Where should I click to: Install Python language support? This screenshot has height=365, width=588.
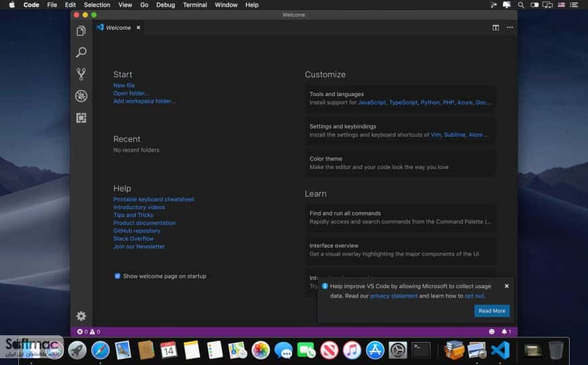[x=430, y=103]
